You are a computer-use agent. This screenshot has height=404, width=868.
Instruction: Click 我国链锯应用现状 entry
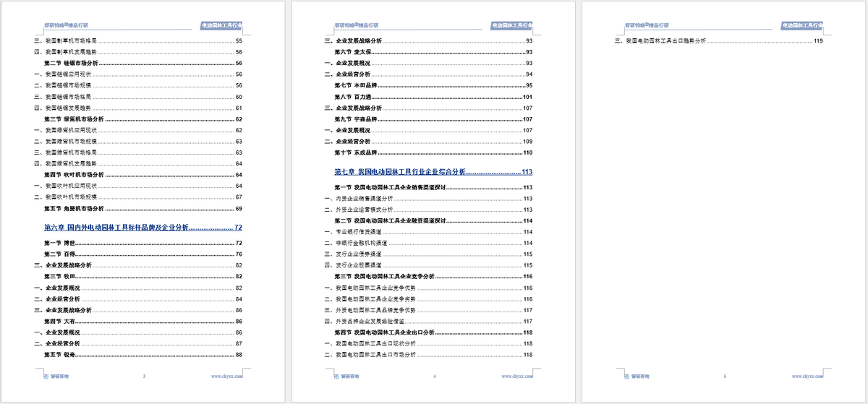[138, 74]
